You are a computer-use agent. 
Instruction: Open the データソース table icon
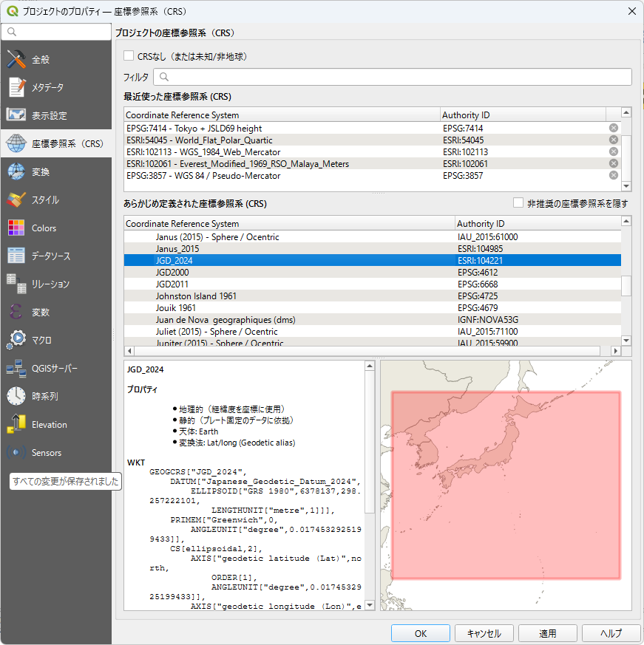click(x=16, y=256)
